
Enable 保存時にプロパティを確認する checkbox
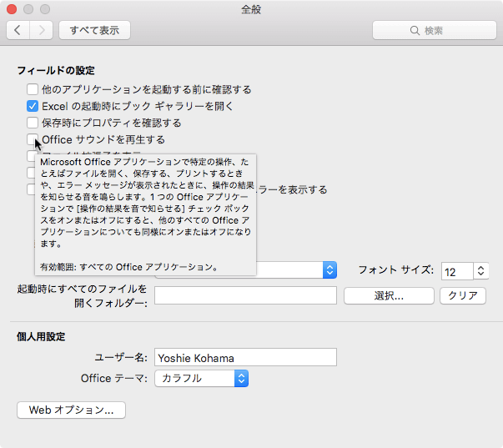pos(33,123)
